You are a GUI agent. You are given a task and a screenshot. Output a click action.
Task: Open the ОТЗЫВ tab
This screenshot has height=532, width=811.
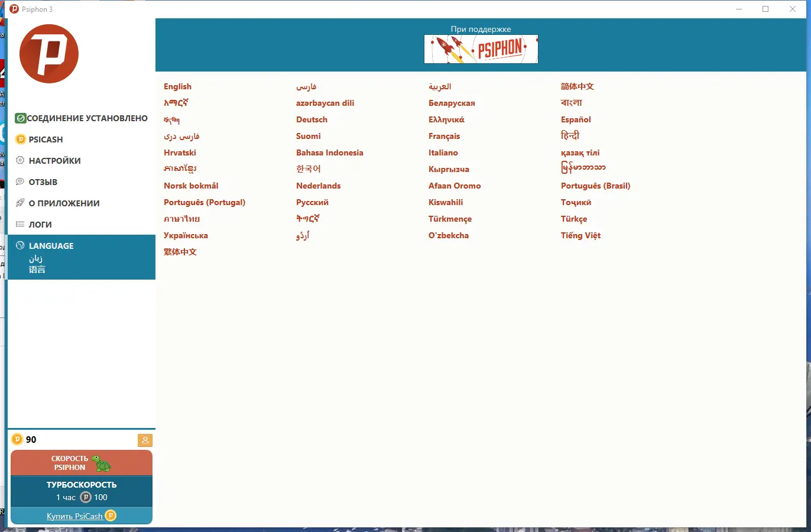pyautogui.click(x=82, y=182)
